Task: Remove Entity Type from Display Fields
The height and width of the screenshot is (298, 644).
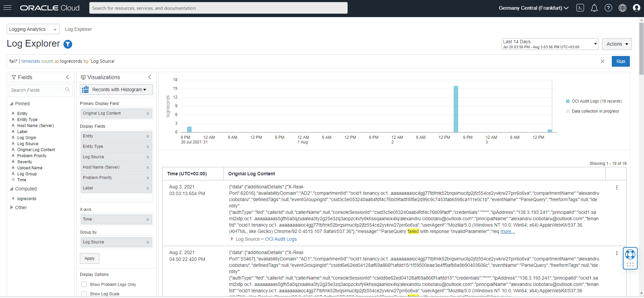Action: (148, 147)
